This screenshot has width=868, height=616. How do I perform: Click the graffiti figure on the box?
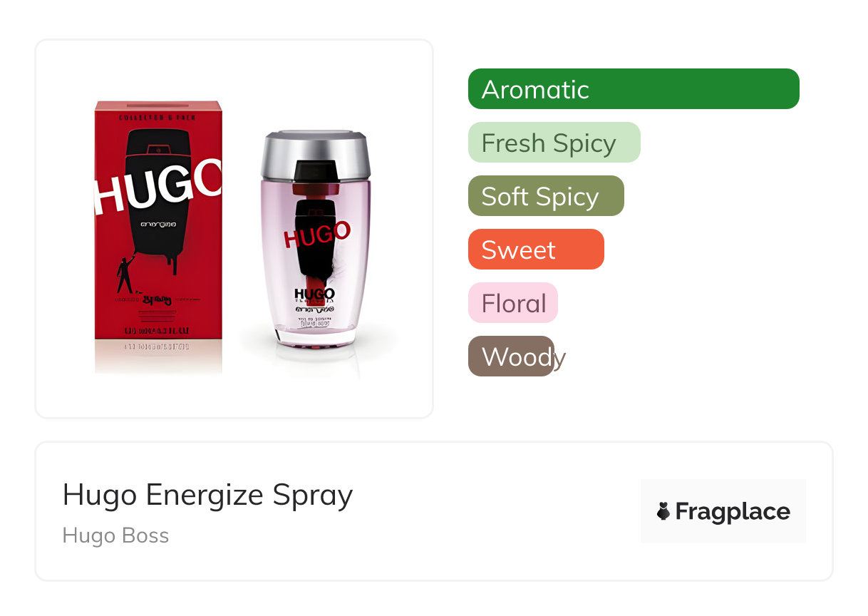tap(125, 275)
